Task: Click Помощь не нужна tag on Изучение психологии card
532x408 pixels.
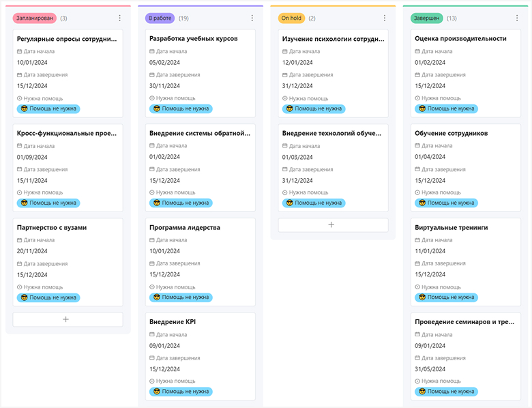Action: click(x=314, y=108)
